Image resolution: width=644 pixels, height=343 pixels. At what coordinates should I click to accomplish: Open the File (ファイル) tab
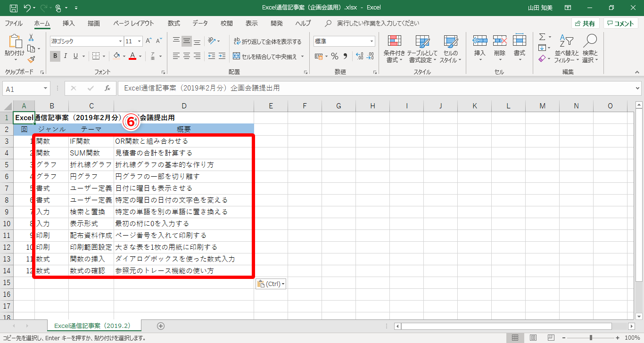pos(14,23)
